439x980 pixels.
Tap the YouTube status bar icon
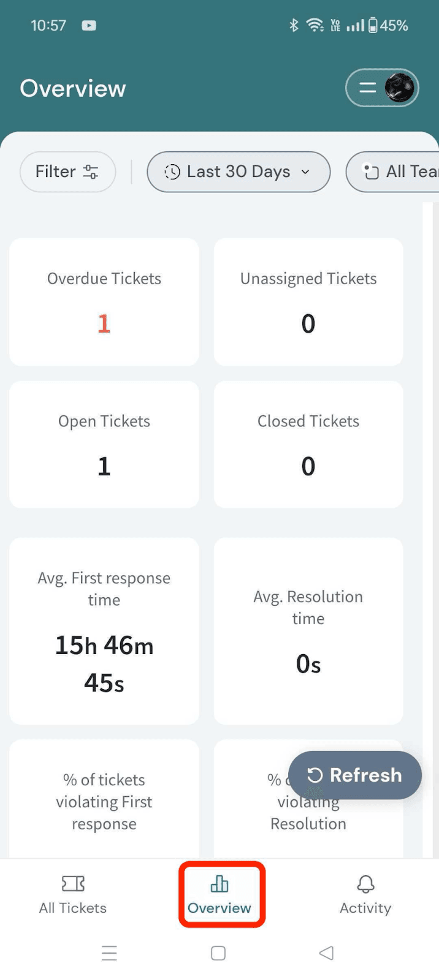pos(89,26)
